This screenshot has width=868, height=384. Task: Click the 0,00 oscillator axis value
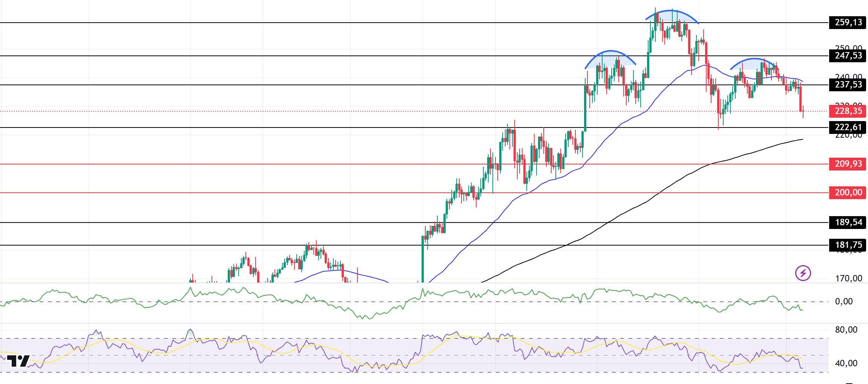tap(844, 301)
